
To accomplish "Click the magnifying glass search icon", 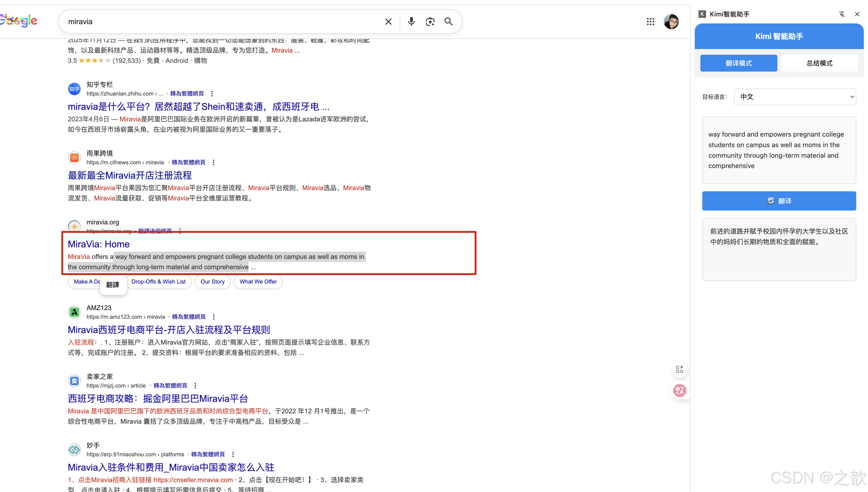I will (448, 22).
